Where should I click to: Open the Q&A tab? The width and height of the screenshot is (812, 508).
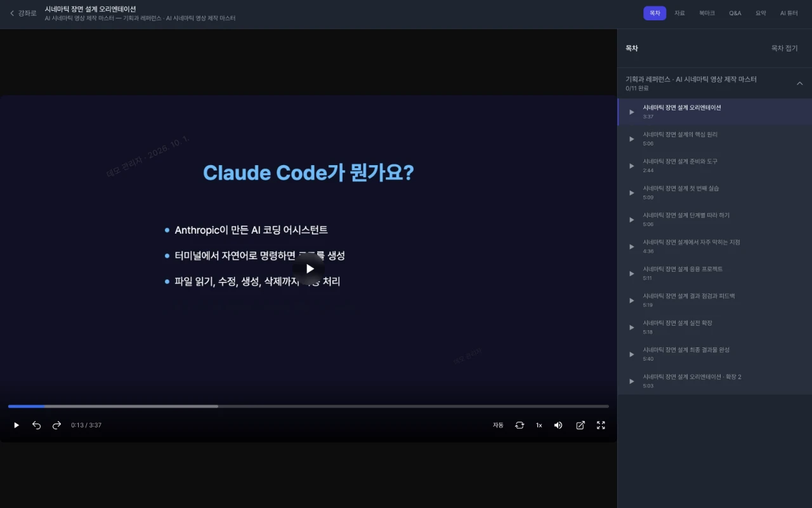[x=735, y=13]
